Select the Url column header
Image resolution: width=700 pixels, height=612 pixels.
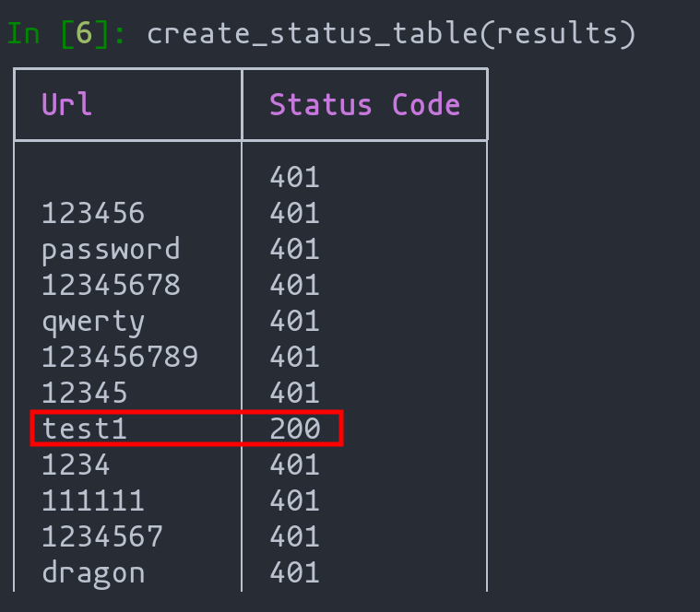(x=66, y=104)
